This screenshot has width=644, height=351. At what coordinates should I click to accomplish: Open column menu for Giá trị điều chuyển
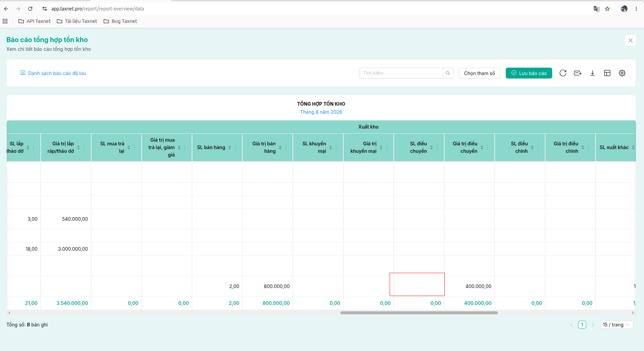tap(488, 147)
